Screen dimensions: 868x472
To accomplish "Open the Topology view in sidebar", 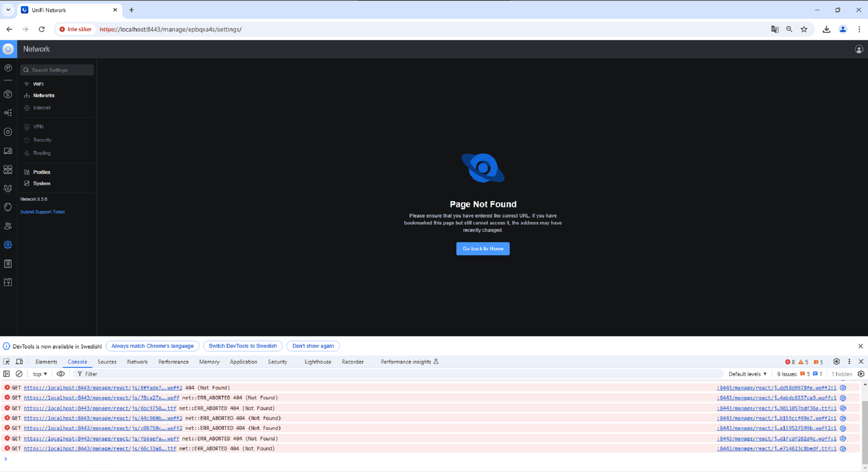I will coord(8,113).
